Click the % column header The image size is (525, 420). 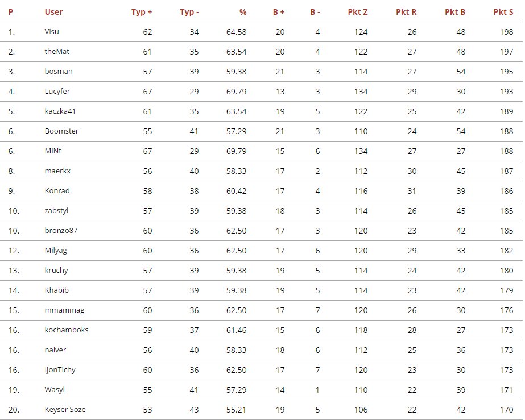tap(243, 12)
